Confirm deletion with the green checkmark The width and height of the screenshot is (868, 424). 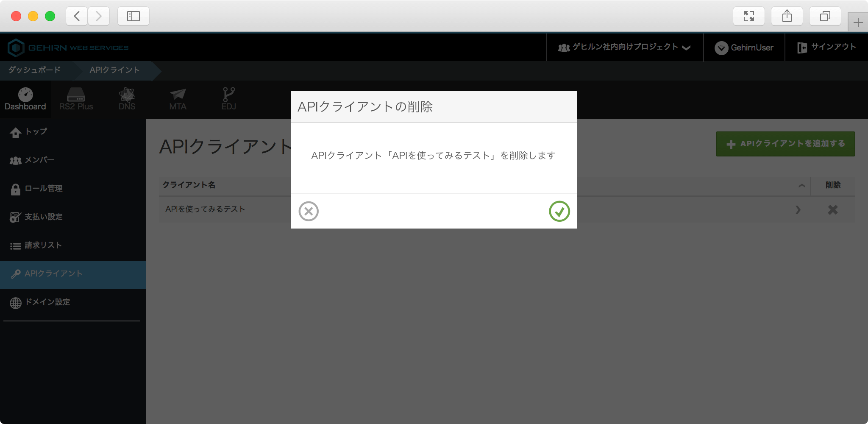[x=559, y=211]
